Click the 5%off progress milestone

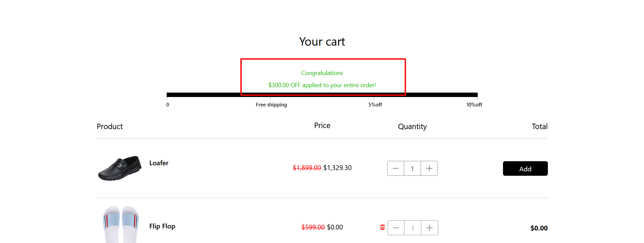pos(375,105)
